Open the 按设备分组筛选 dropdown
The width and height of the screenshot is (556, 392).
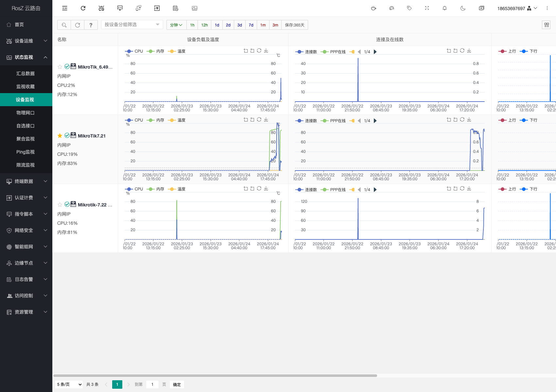coord(132,25)
